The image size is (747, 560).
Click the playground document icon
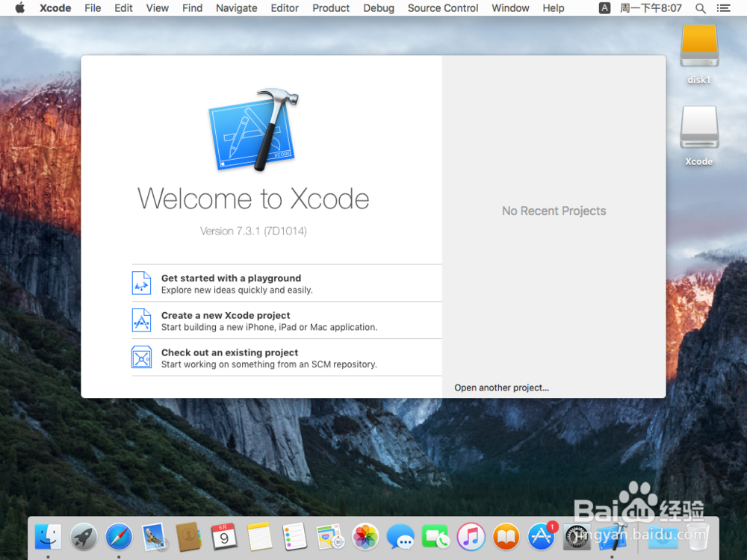141,283
